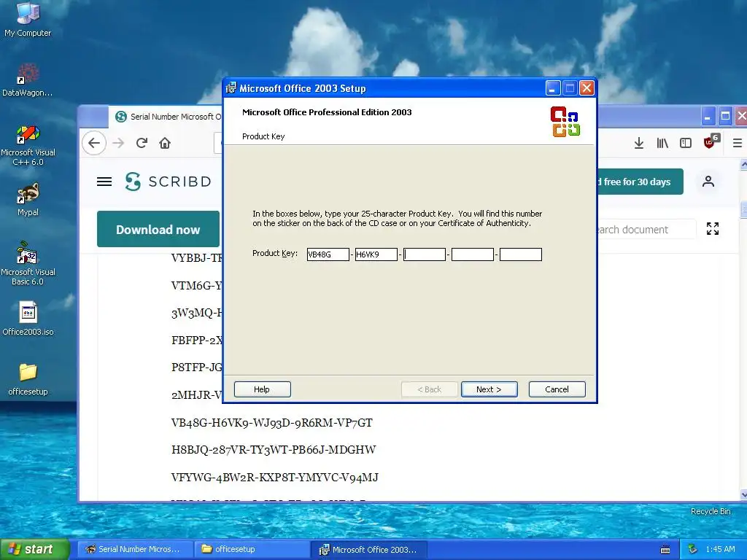Switch to officesetup taskbar item
This screenshot has height=560, width=747.
(x=252, y=549)
